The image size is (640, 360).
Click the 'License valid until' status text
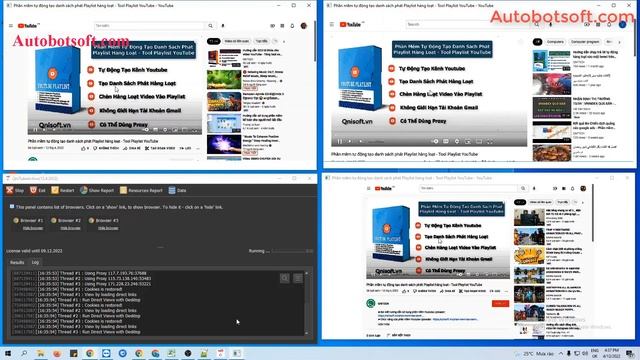(34, 251)
